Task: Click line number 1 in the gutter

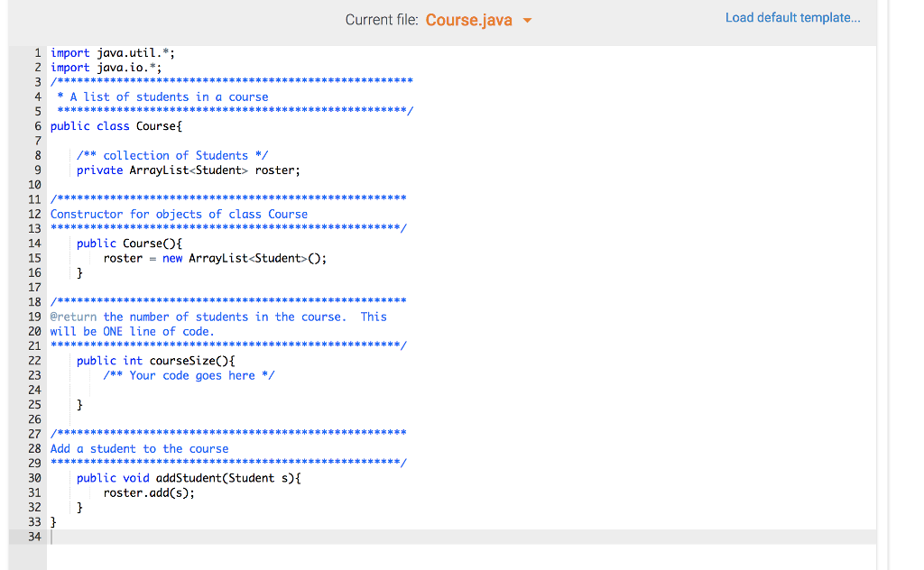Action: [37, 52]
